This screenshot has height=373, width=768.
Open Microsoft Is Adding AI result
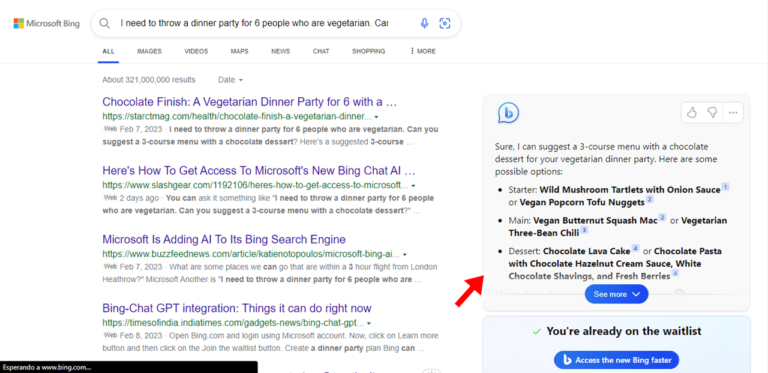[x=224, y=239]
